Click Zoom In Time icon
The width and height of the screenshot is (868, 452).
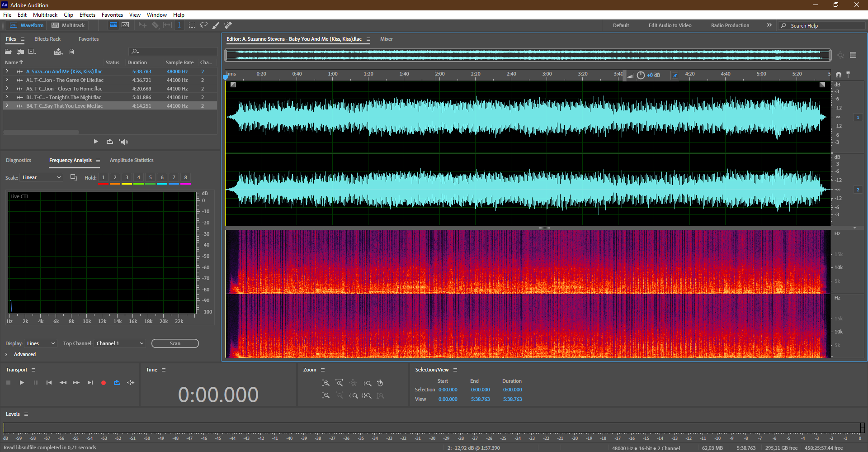click(x=340, y=383)
